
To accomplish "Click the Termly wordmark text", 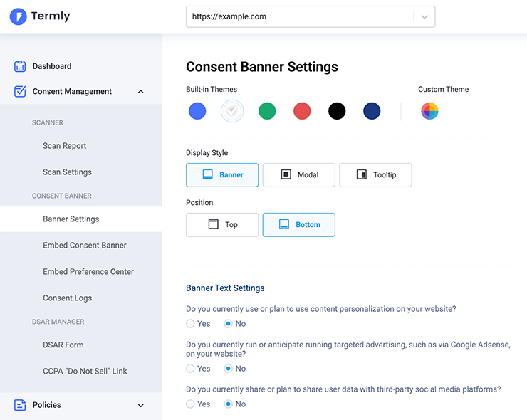I will (x=51, y=16).
